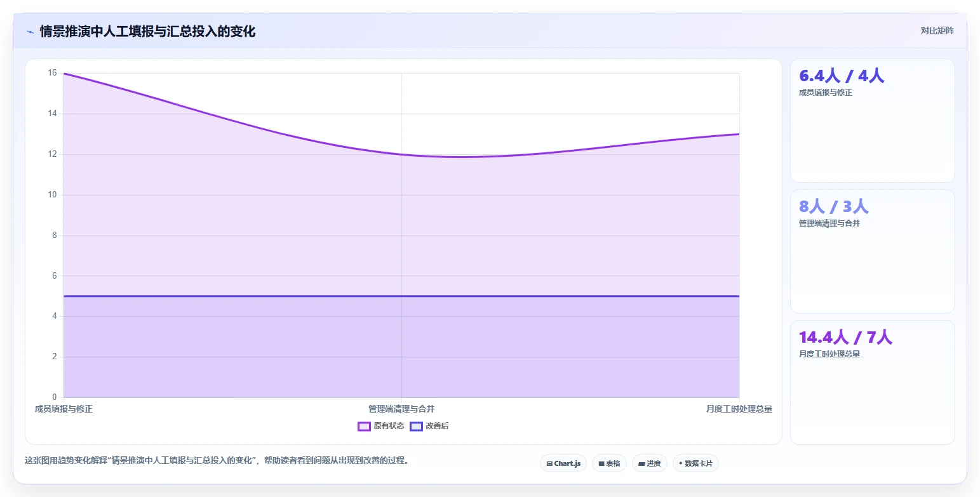Select the Chart.js tag pill
980x497 pixels.
[x=563, y=463]
